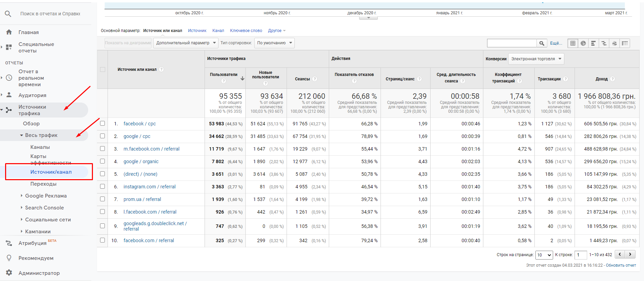Check the instagram.com / referral row checkbox
The image size is (644, 281).
pos(102,187)
